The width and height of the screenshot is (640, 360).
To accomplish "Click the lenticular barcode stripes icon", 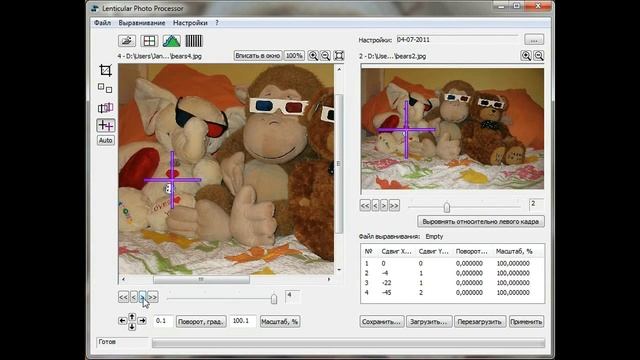I will pos(194,41).
